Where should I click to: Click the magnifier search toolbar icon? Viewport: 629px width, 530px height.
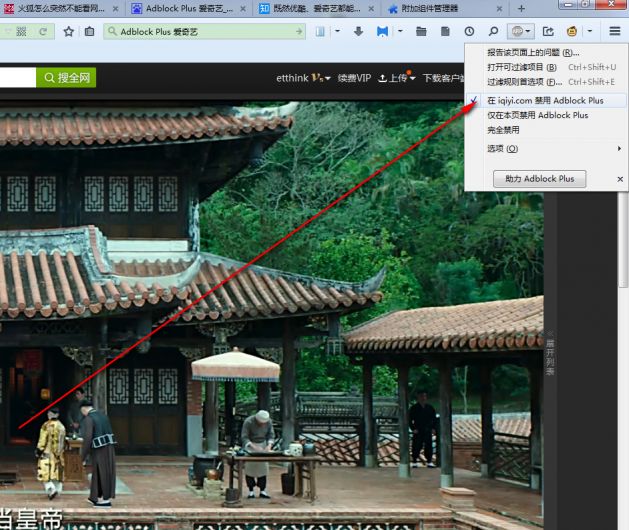coord(493,31)
